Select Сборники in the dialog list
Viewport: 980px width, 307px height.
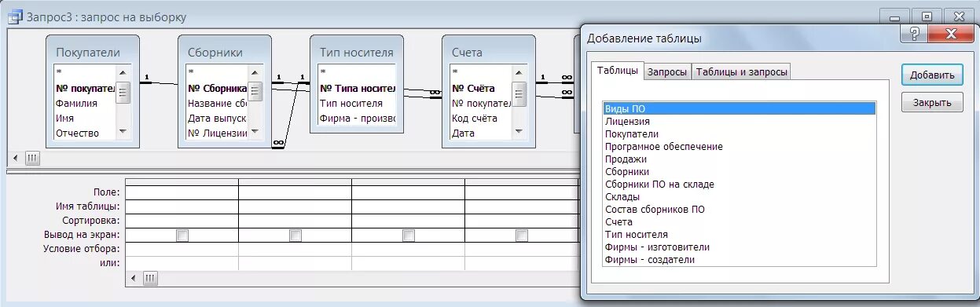pyautogui.click(x=739, y=172)
